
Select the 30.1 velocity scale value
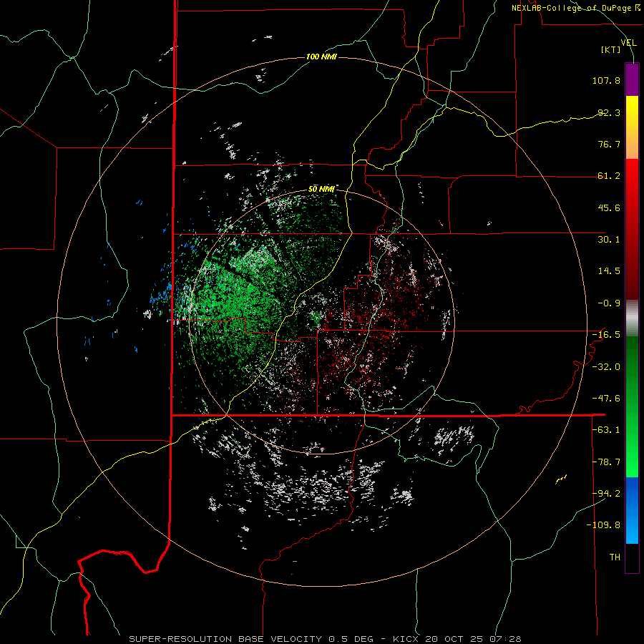pos(609,240)
